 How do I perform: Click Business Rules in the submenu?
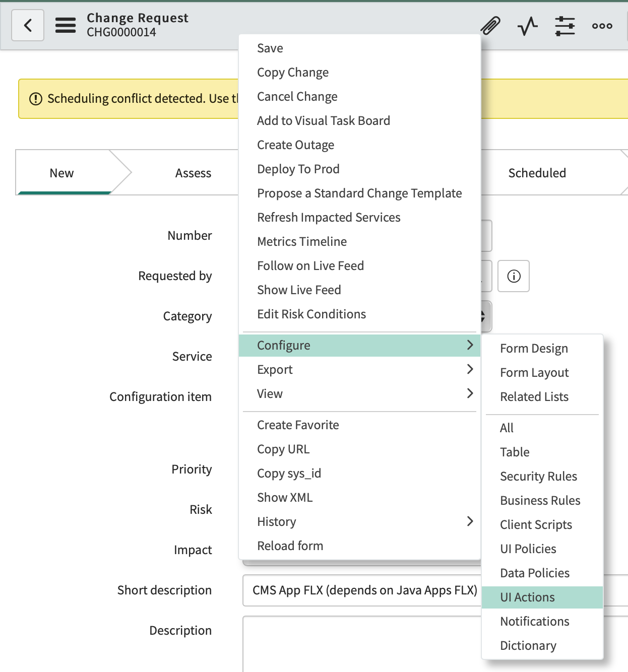click(540, 501)
